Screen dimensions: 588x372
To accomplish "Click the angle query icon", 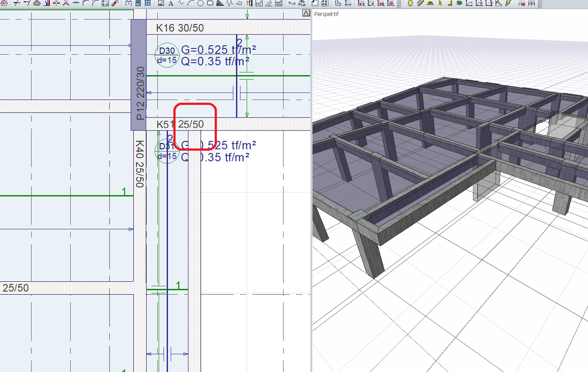I will click(269, 3).
